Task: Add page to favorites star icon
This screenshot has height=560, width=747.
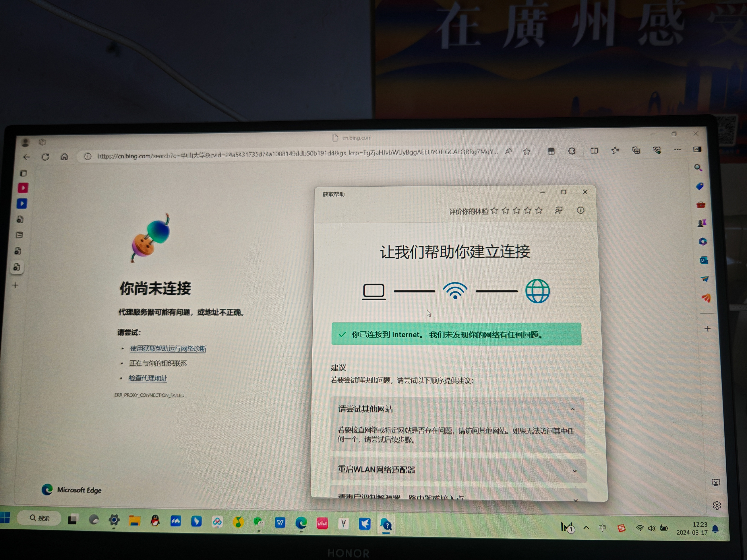Action: (527, 152)
